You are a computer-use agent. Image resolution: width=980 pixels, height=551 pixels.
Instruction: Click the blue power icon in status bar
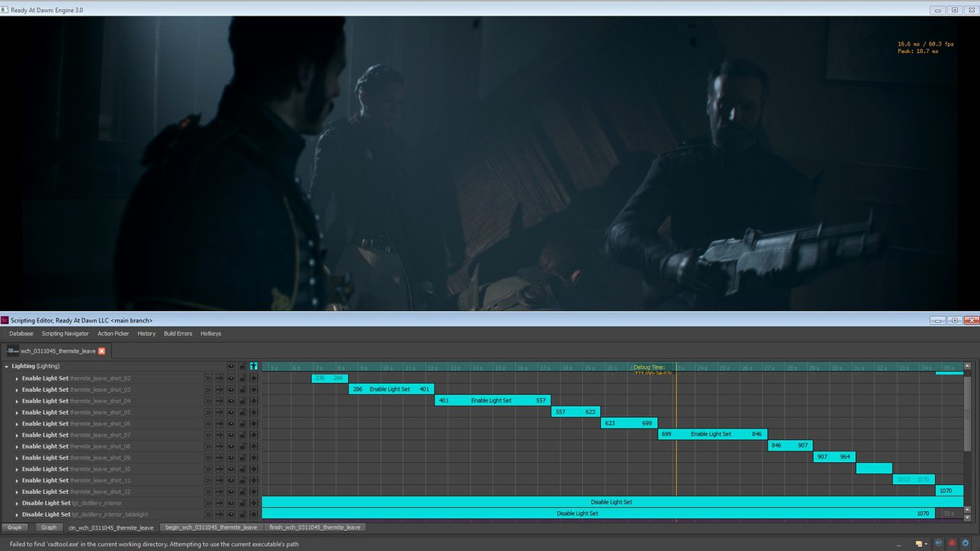(x=966, y=543)
